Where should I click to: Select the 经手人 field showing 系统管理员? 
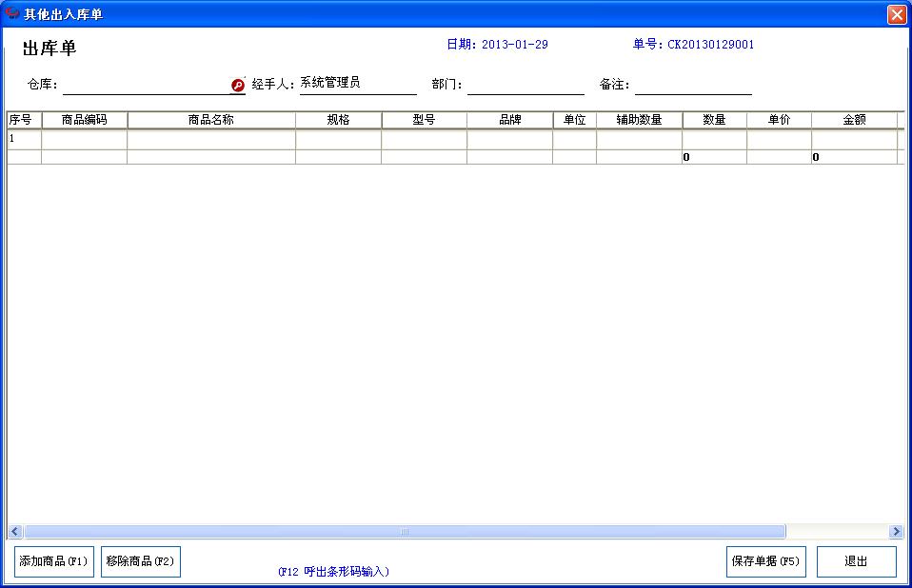(357, 84)
